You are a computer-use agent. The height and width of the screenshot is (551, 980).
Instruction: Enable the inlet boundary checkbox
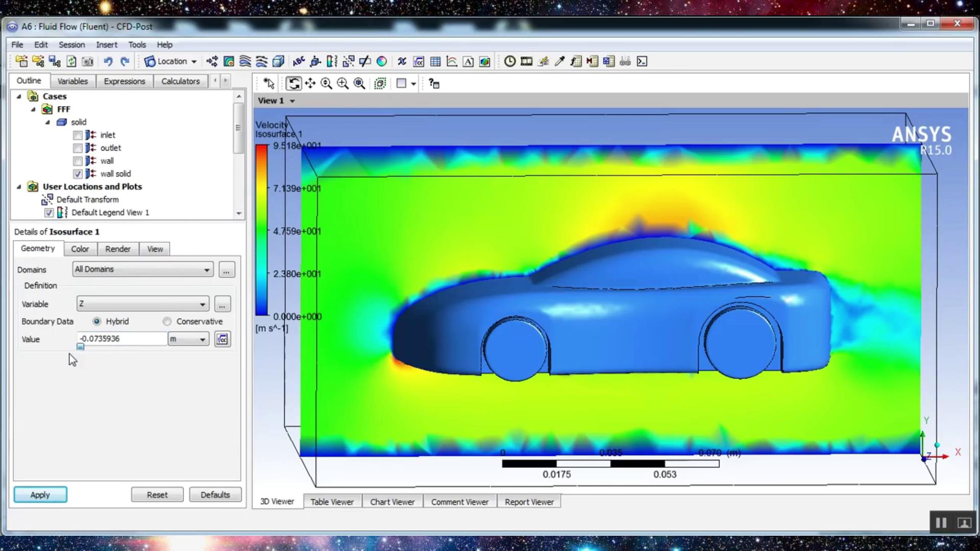pos(78,135)
